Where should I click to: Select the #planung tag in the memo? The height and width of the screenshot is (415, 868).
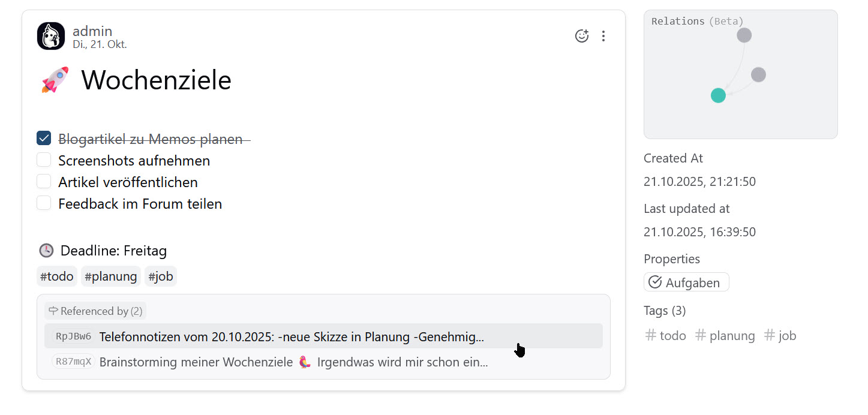111,276
